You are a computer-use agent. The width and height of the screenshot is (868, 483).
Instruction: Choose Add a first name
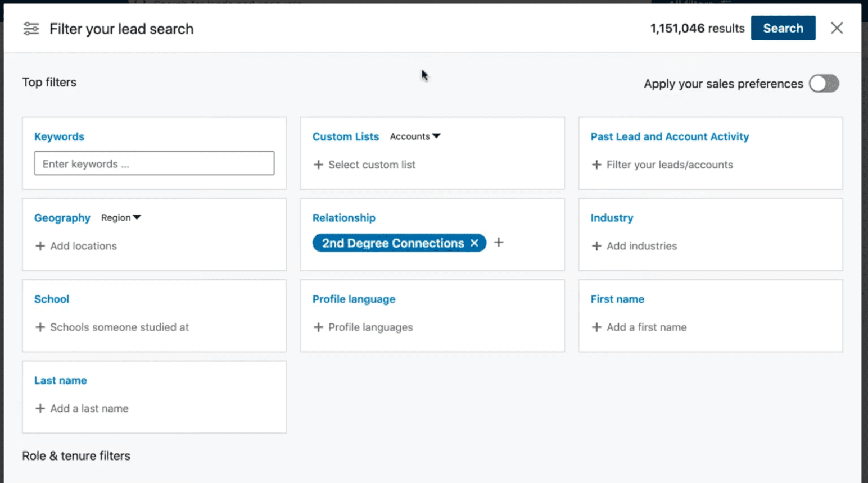coord(646,327)
